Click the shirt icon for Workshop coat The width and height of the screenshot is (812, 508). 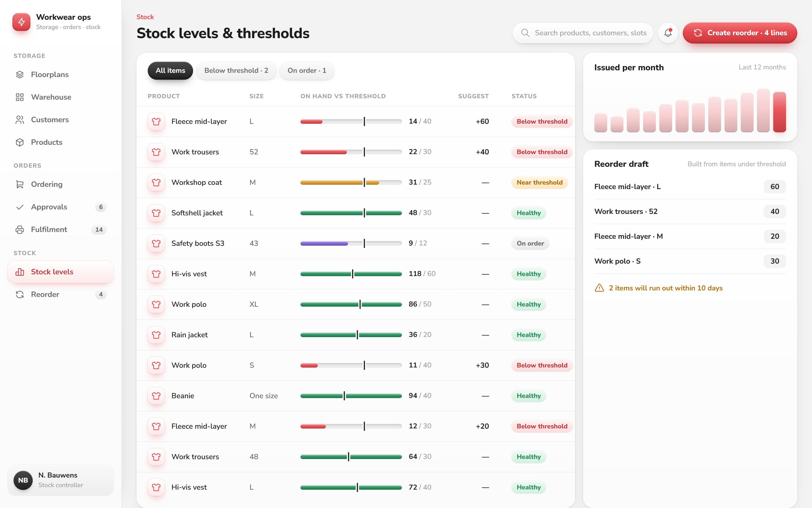(x=156, y=182)
